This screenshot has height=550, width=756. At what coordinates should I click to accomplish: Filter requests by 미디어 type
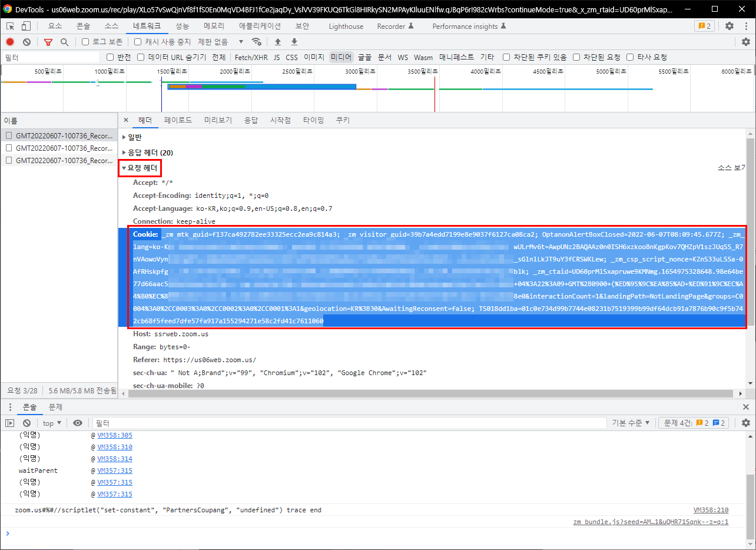pos(341,57)
